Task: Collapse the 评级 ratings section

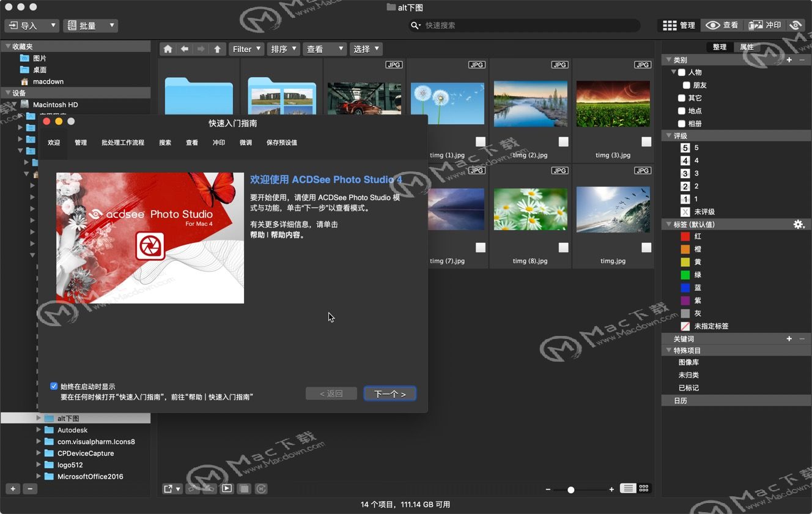Action: pos(669,136)
